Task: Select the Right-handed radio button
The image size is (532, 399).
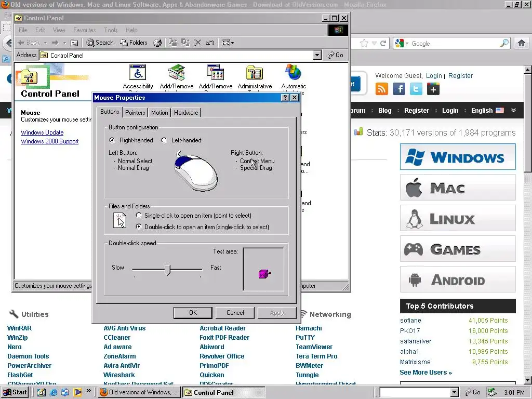Action: click(112, 140)
